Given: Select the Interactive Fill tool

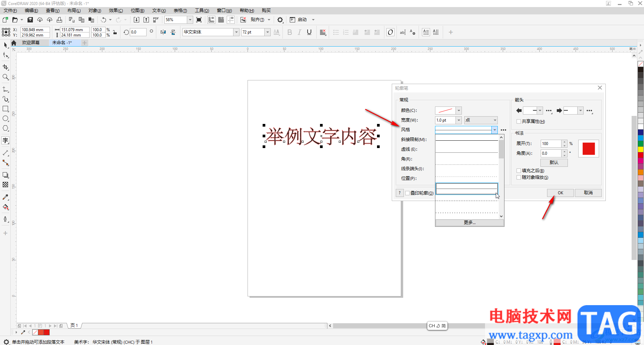Looking at the screenshot, I should tap(5, 207).
